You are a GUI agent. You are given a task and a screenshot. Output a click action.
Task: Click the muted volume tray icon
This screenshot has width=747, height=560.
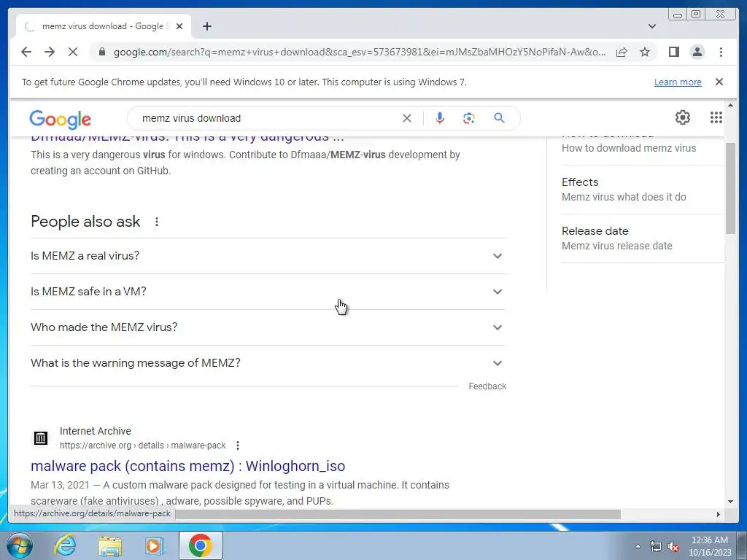pyautogui.click(x=673, y=546)
